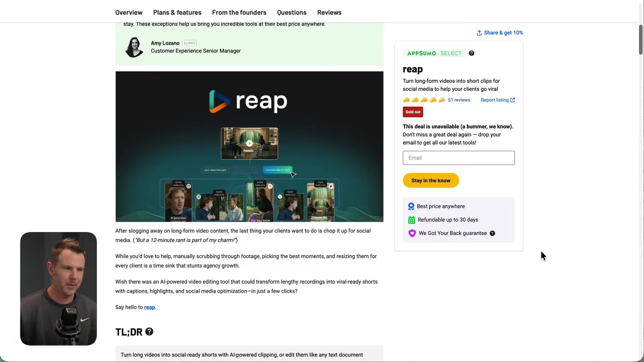Viewport: 644px width, 362px height.
Task: Focus the Email input field
Action: click(459, 158)
